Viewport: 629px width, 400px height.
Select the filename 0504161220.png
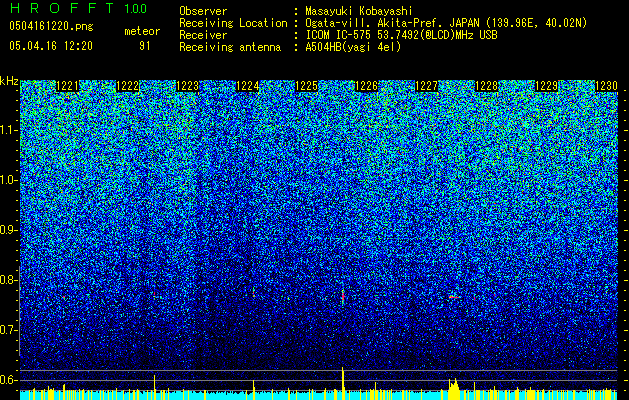pos(51,27)
